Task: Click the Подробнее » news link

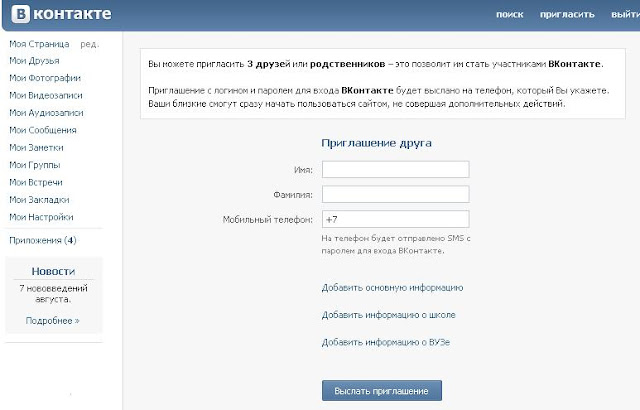Action: coord(53,321)
